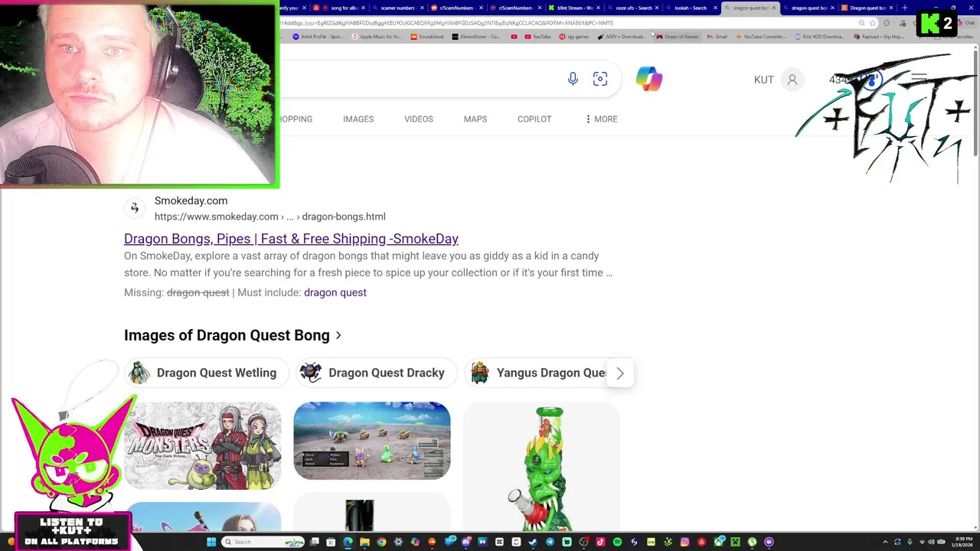Open Task View on taskbar

point(315,542)
